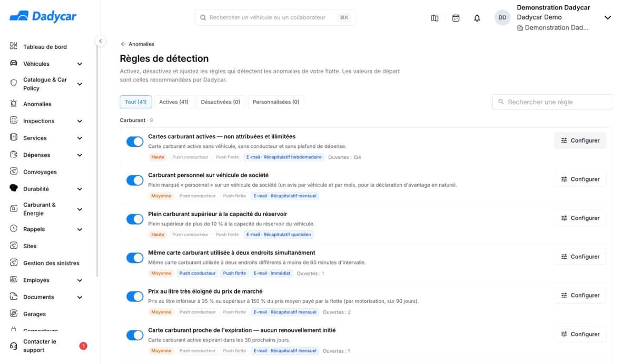Click the Documents icon

14,297
